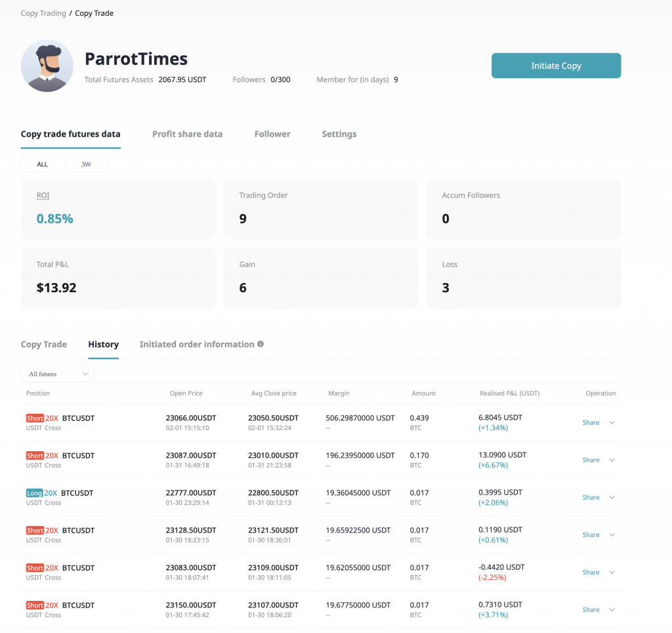Click the Total P&L value $13.92
This screenshot has height=633, width=672.
[x=56, y=288]
